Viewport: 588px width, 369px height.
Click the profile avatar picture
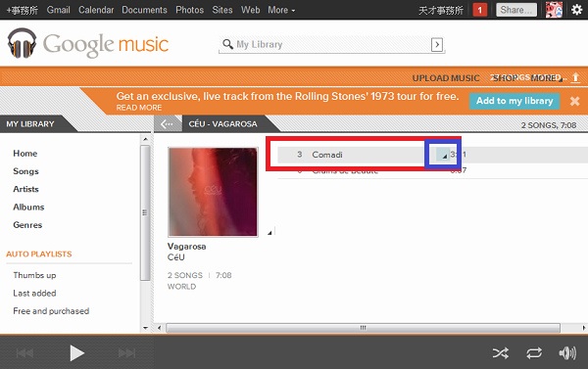(554, 10)
